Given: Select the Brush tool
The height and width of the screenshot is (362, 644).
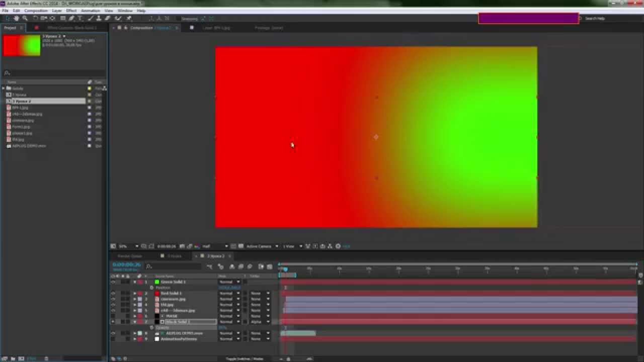Looking at the screenshot, I should point(90,19).
